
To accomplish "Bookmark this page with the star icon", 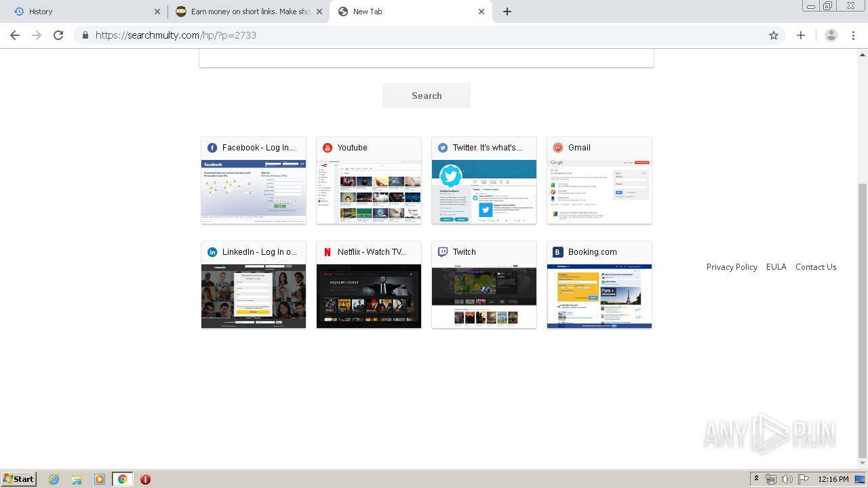I will click(774, 35).
